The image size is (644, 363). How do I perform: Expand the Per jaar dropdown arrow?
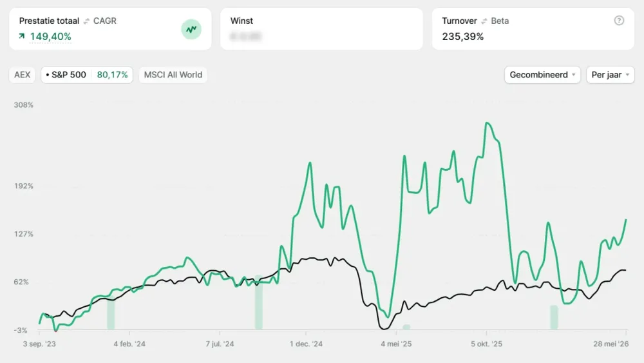point(627,75)
